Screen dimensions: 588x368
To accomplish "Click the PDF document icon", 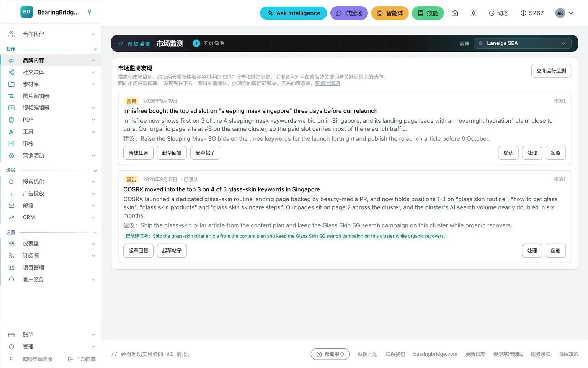I will point(11,120).
